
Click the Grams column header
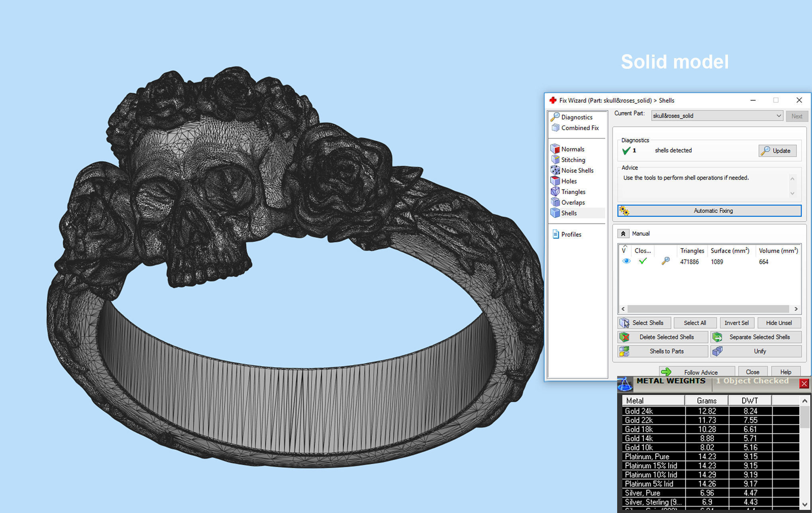point(706,401)
